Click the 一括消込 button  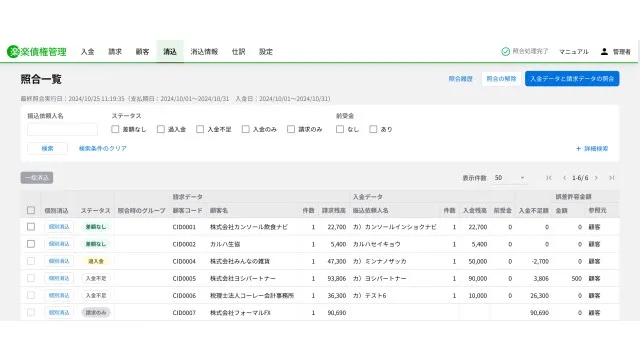[x=37, y=178]
